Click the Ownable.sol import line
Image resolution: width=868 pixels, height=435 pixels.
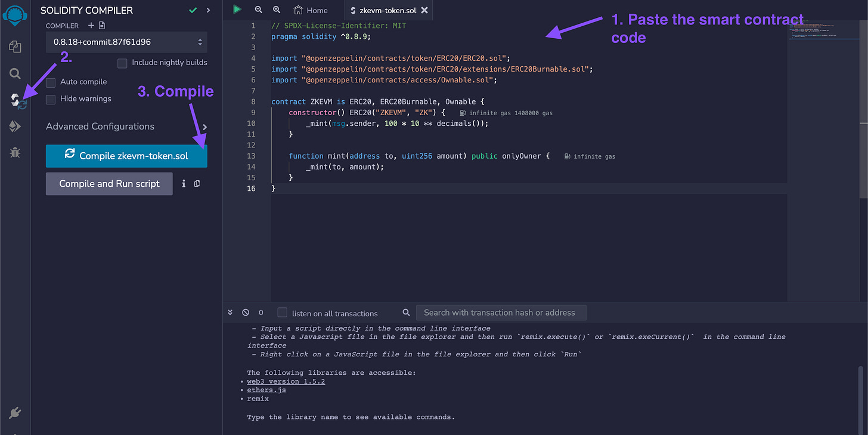click(384, 80)
